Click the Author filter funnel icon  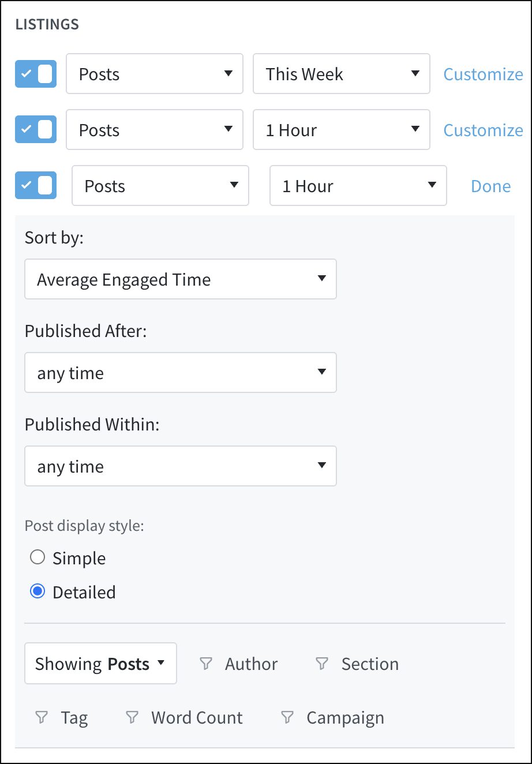(206, 664)
